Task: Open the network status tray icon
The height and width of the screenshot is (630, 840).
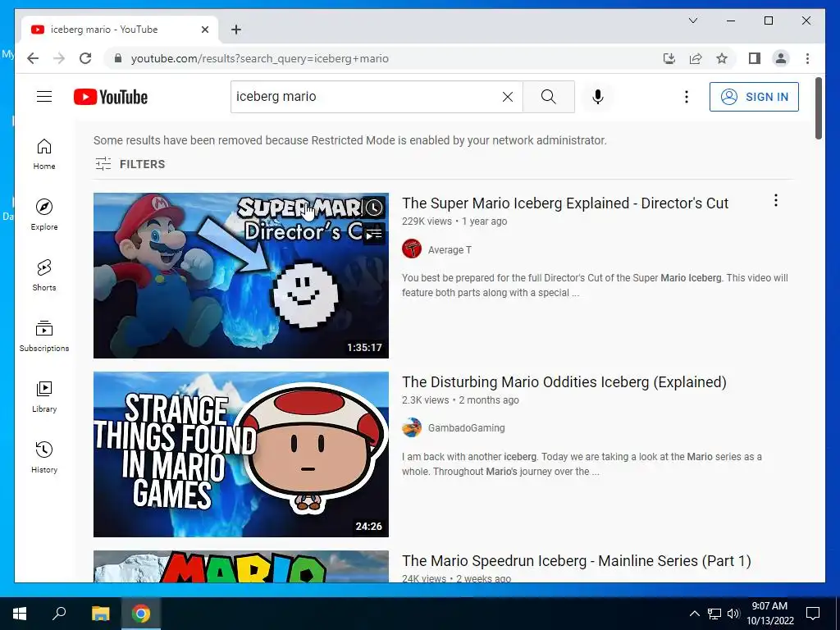Action: pyautogui.click(x=714, y=614)
